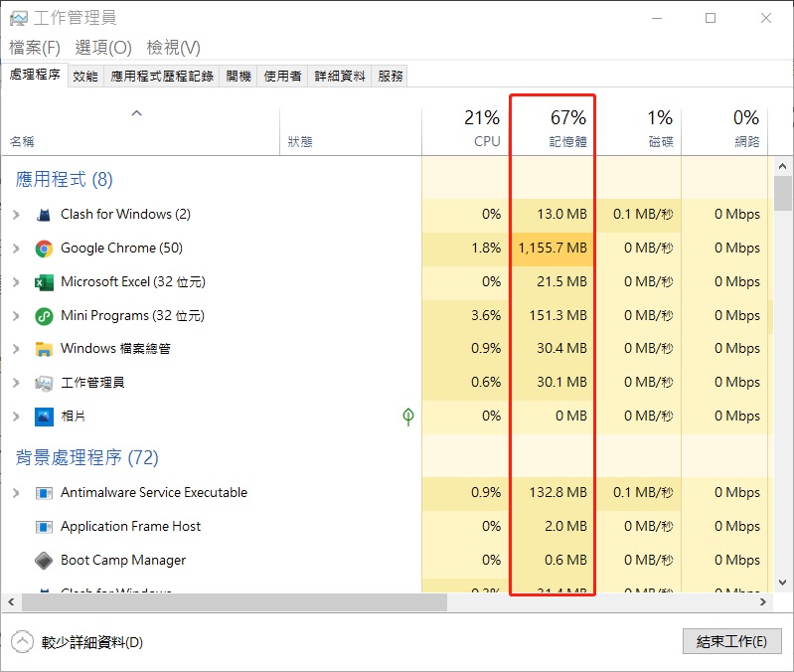
Task: Click the 151.3 MB memory value
Action: (x=558, y=315)
